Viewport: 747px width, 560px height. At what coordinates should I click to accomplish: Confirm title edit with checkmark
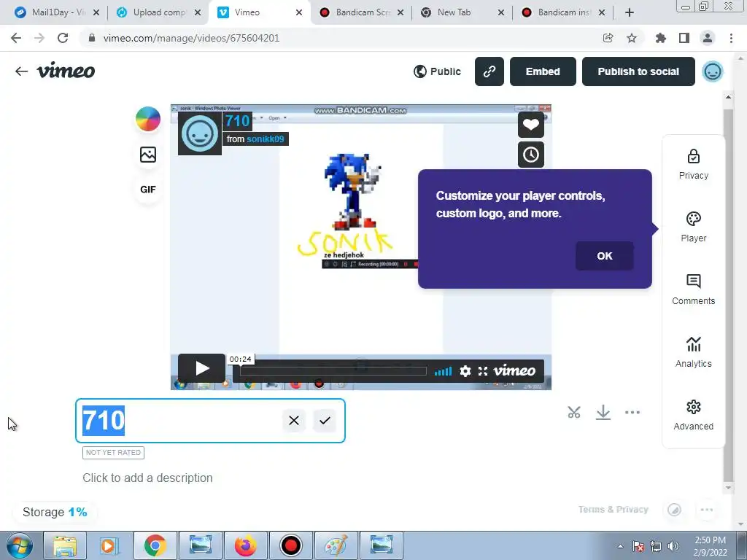click(325, 421)
